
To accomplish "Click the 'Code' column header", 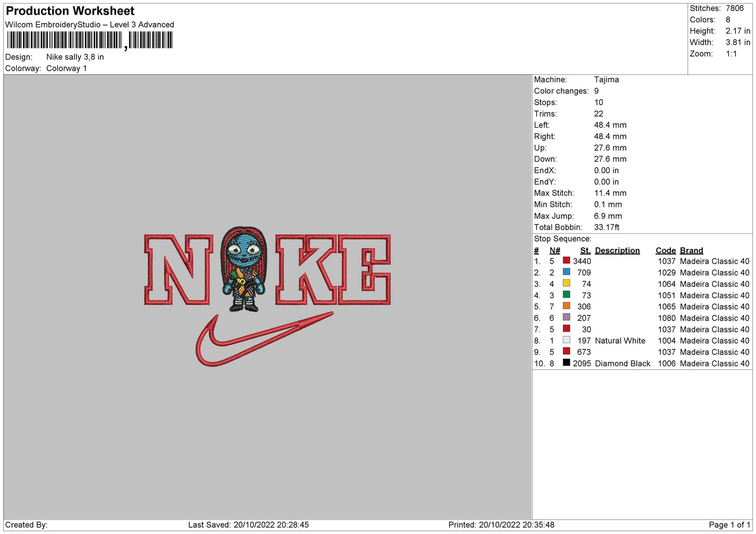I will point(666,251).
